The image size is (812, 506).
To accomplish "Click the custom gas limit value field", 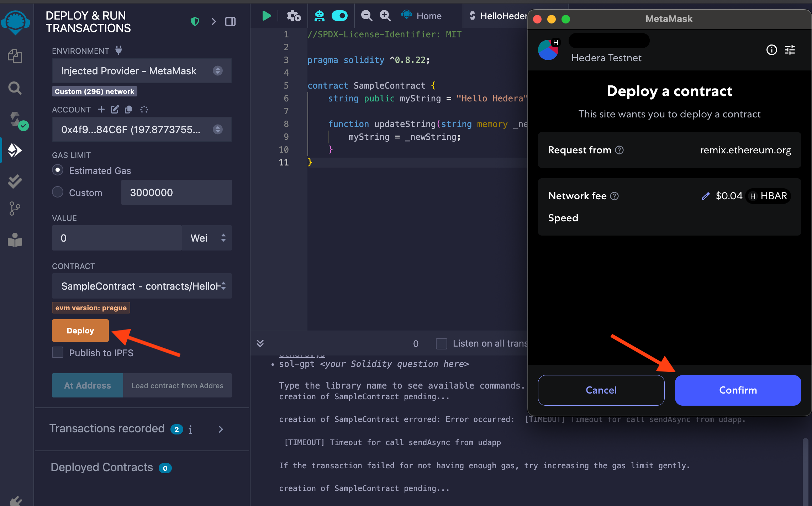I will 176,193.
